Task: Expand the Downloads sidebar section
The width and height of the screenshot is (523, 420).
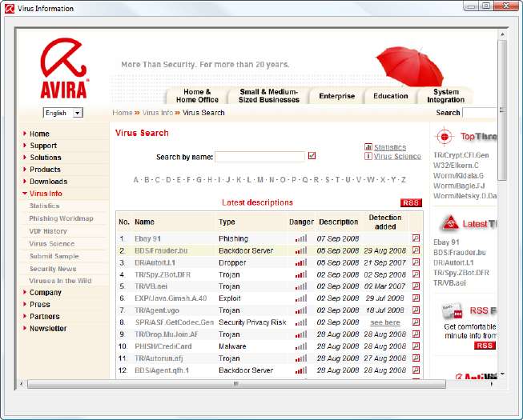Action: pyautogui.click(x=48, y=182)
